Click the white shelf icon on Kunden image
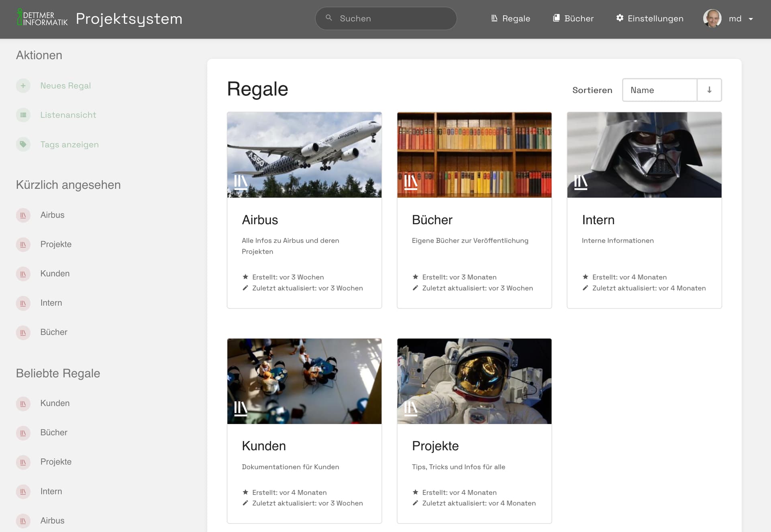 [241, 408]
